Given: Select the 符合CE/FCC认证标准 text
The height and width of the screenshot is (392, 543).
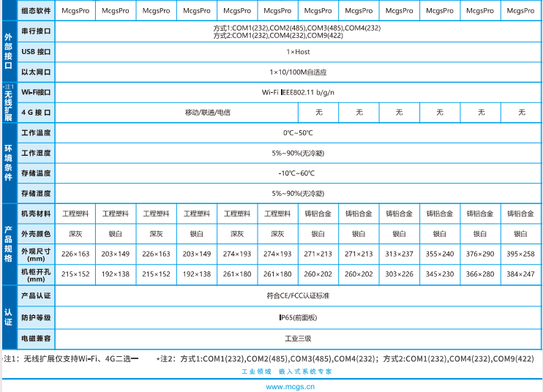Looking at the screenshot, I should pyautogui.click(x=298, y=296).
